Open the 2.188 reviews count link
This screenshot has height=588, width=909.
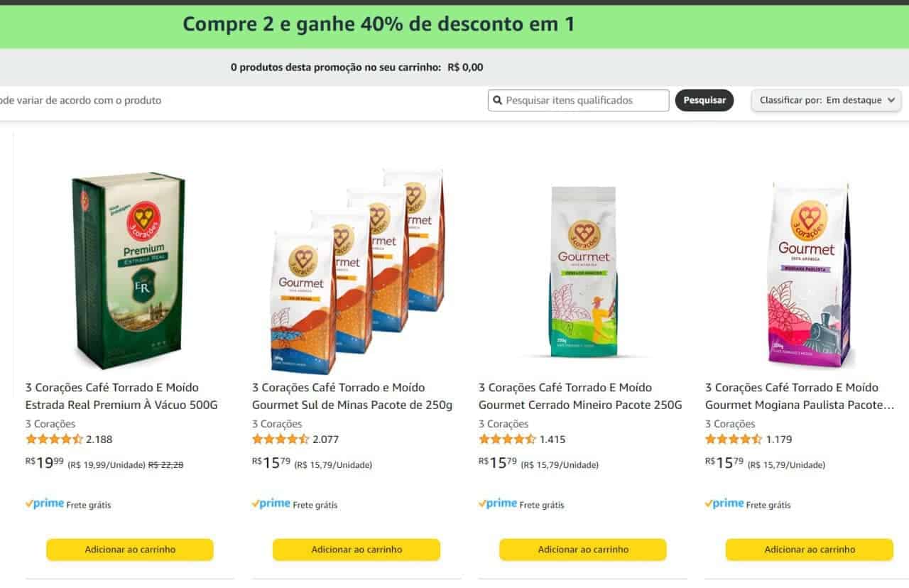(x=99, y=440)
